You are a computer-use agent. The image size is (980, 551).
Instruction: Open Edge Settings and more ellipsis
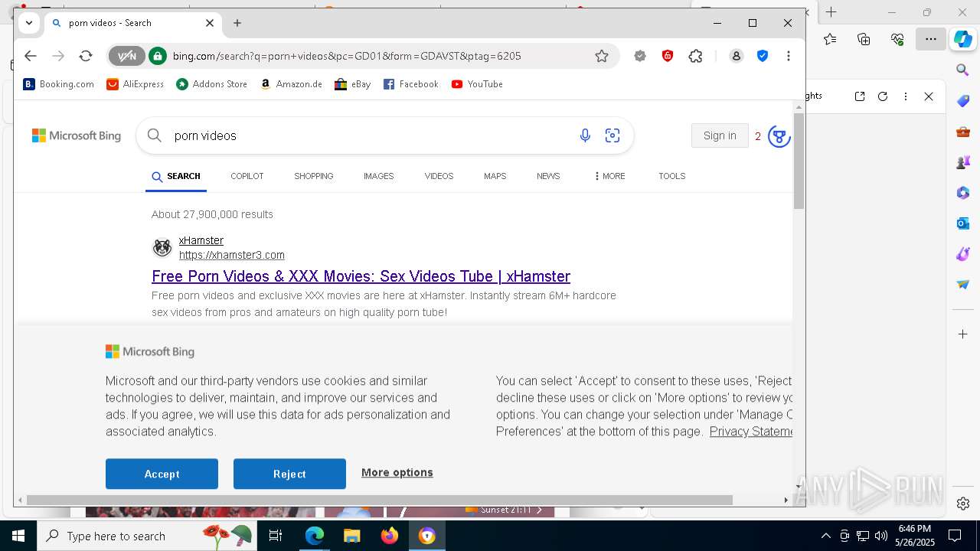pyautogui.click(x=931, y=39)
